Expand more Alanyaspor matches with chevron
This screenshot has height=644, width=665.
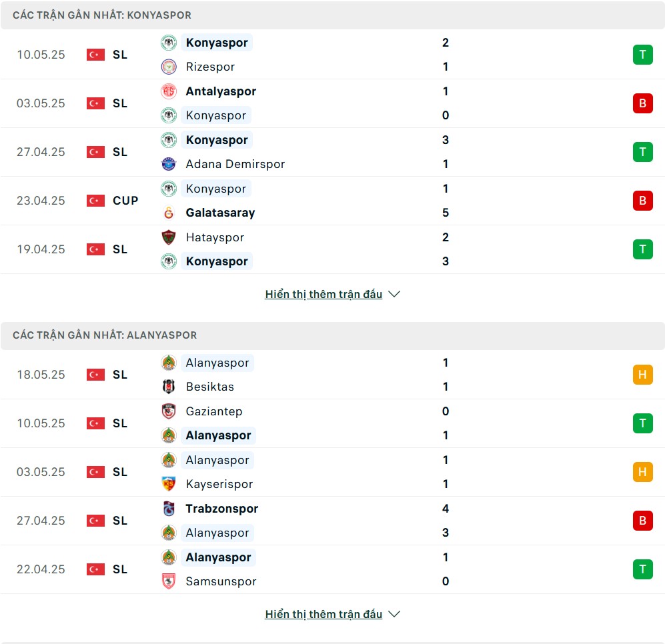[394, 614]
